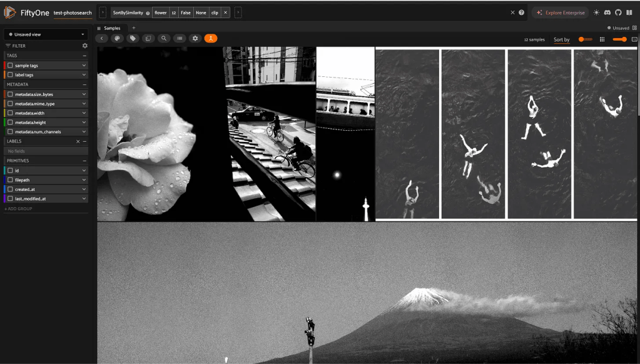Click the grid zoom icon
640x364 pixels.
(x=602, y=39)
